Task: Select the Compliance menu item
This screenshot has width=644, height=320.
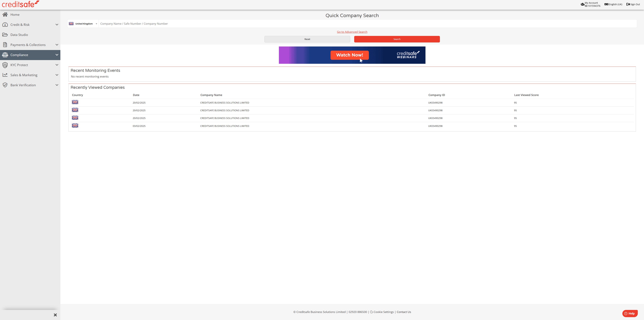Action: pos(30,55)
